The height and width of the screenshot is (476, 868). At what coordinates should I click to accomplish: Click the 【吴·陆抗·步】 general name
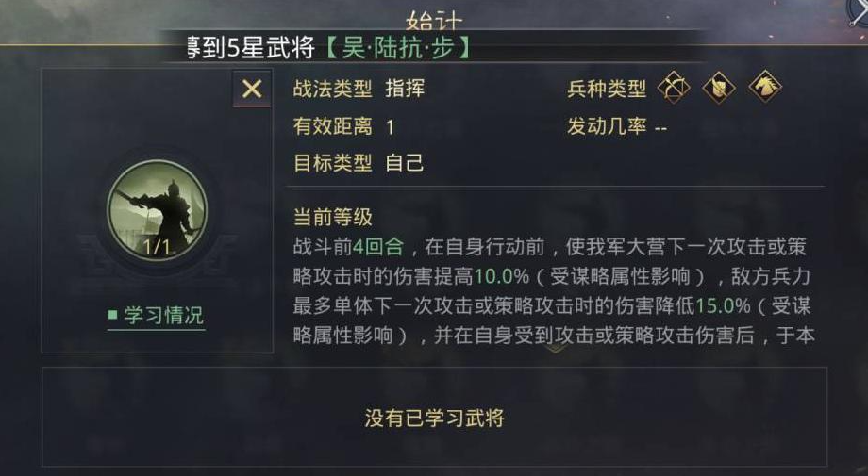pos(397,49)
